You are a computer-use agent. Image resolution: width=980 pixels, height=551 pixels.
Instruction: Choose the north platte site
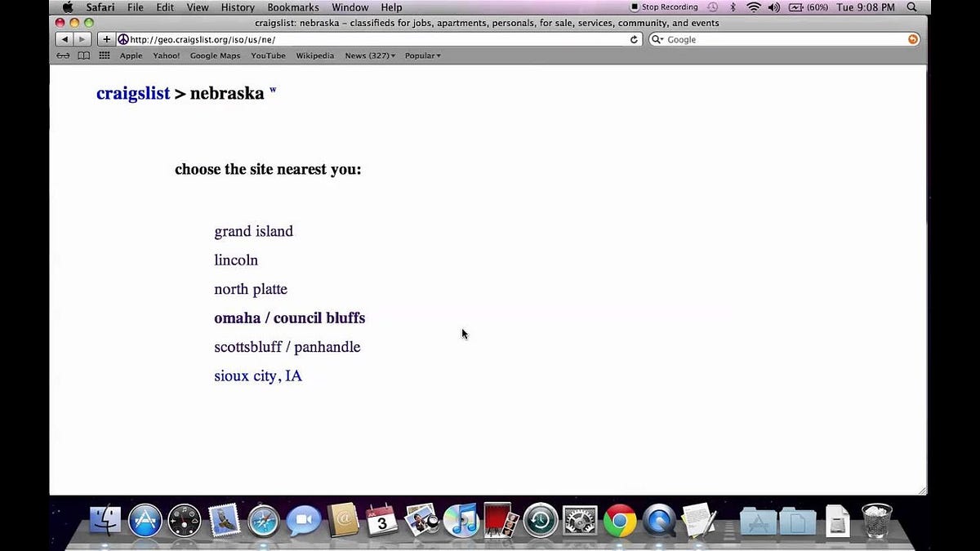coord(251,289)
